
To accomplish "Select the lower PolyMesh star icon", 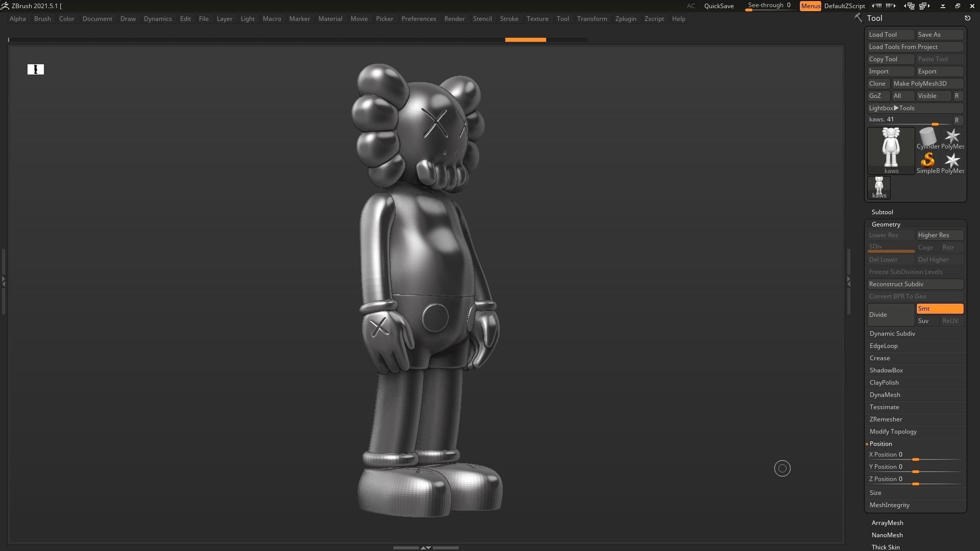I will [952, 163].
